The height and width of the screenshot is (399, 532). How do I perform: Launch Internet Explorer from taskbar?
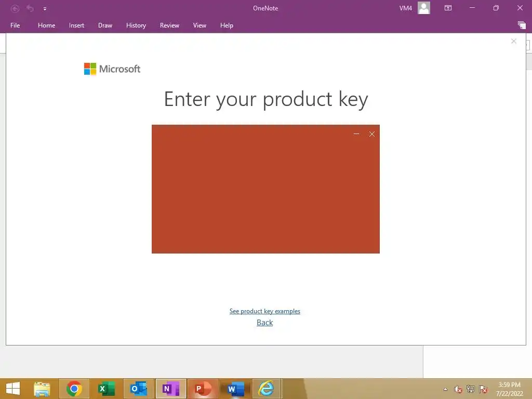click(x=267, y=389)
